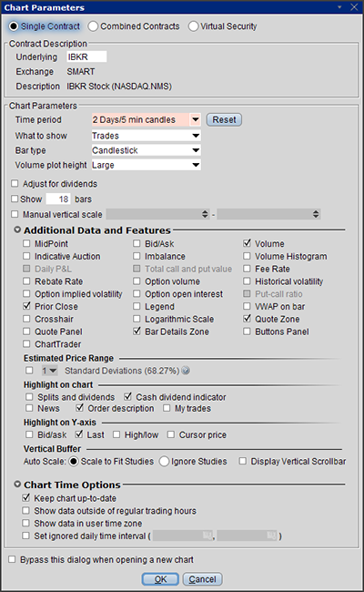Click the Show bars number field

coord(58,199)
